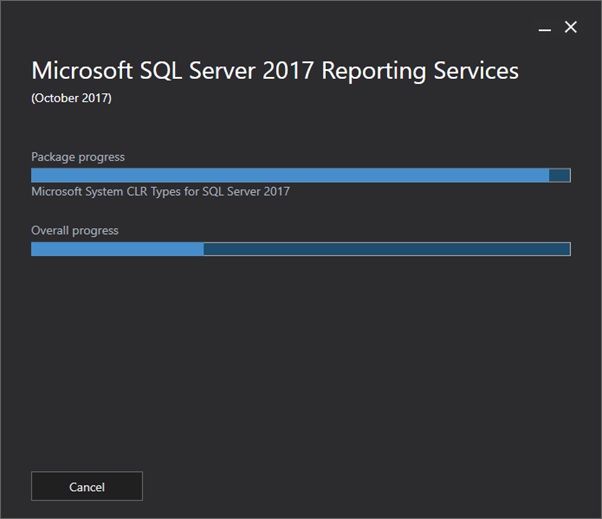Screen dimensions: 602x519
Task: Select the Microsoft System CLR Types package text
Action: tap(160, 192)
